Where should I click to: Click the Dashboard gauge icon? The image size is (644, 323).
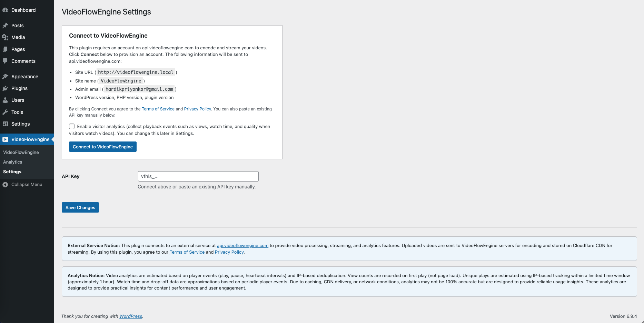(x=5, y=10)
